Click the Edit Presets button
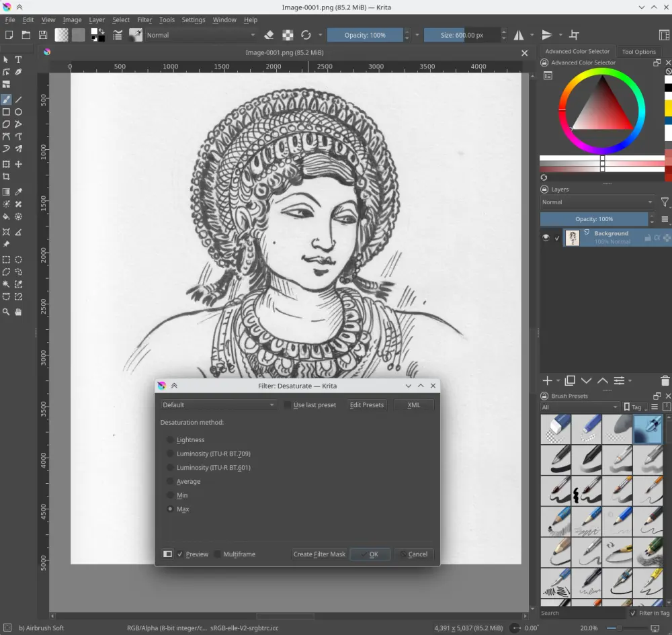 point(366,405)
